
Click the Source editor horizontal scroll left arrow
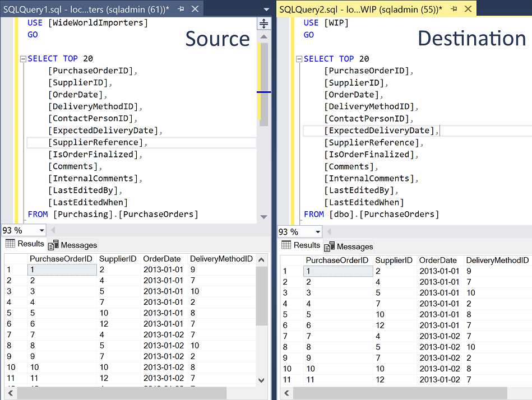[x=53, y=230]
